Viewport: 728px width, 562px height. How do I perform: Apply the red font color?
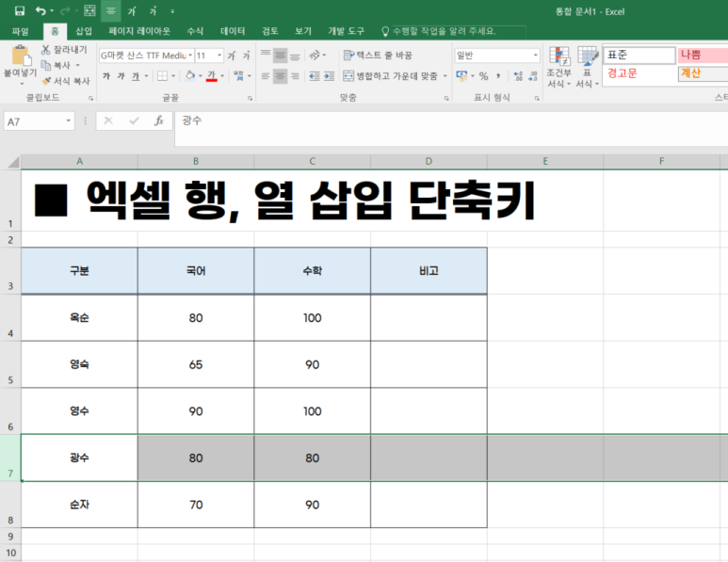click(211, 75)
